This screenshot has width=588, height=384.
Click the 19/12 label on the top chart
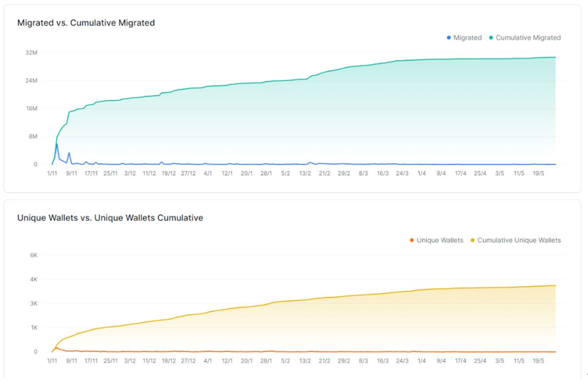(x=169, y=173)
